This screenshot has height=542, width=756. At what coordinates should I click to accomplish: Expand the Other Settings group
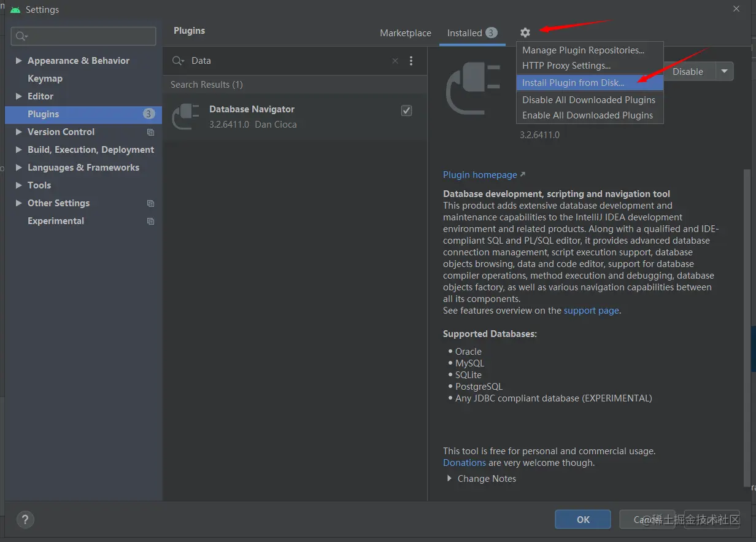click(x=19, y=203)
